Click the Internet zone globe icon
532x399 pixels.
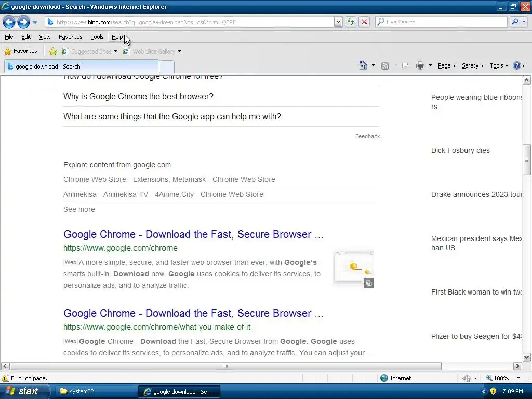pyautogui.click(x=384, y=378)
